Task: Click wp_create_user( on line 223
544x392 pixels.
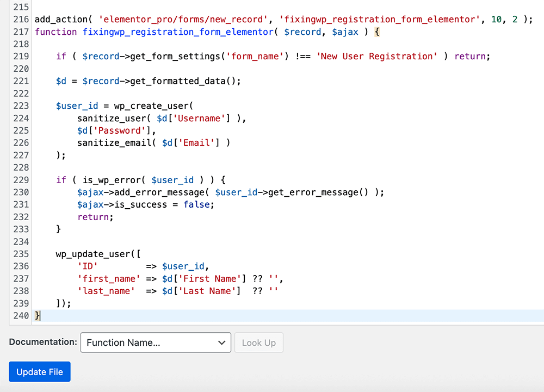Action: coord(154,105)
